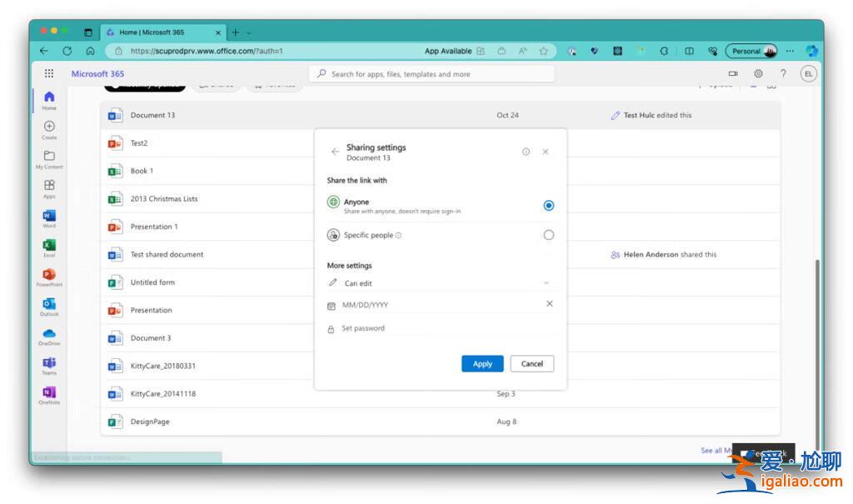853x504 pixels.
Task: Open Outlook in the app rail
Action: (49, 305)
